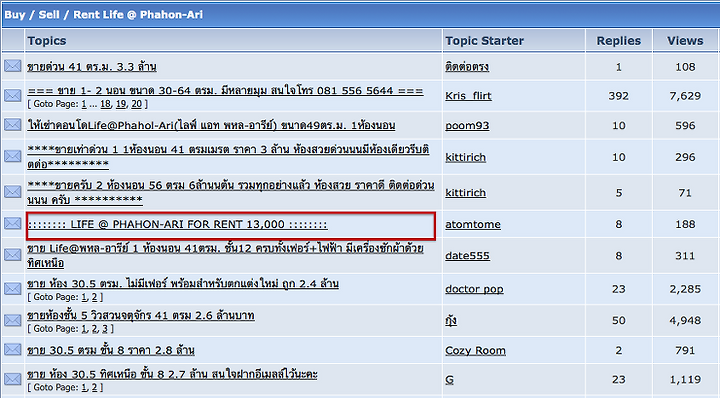Click the Replies column header
This screenshot has width=720, height=398.
coord(619,41)
